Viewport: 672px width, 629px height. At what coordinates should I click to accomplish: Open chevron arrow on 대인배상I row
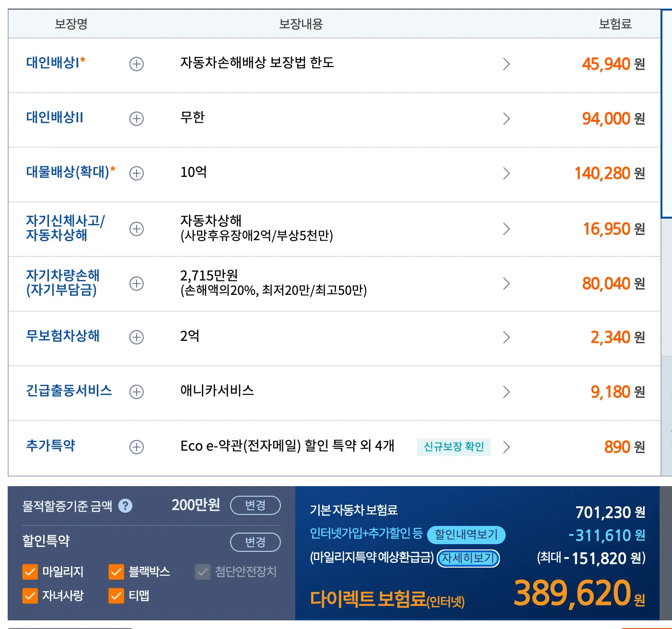click(x=507, y=64)
